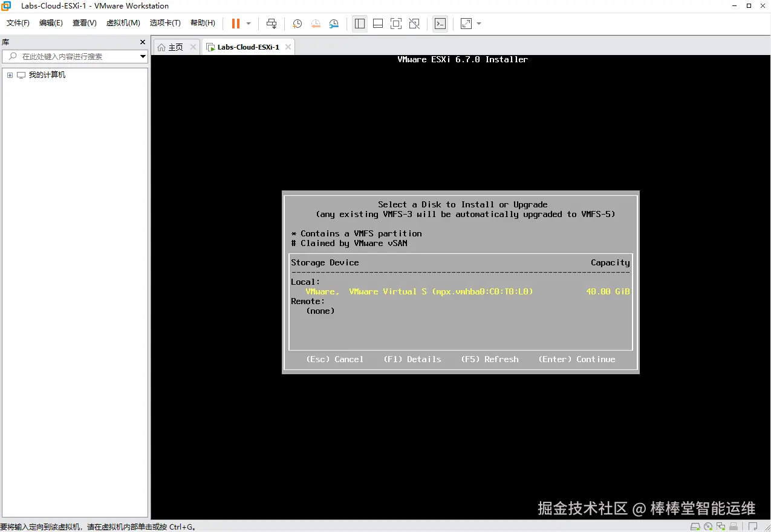This screenshot has height=532, width=771.
Task: Open the library search dropdown arrow
Action: [x=143, y=56]
